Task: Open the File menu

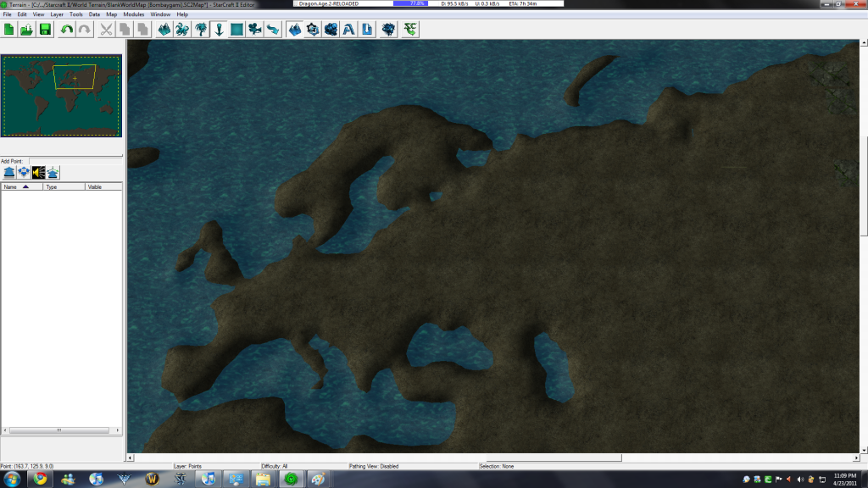Action: [7, 14]
